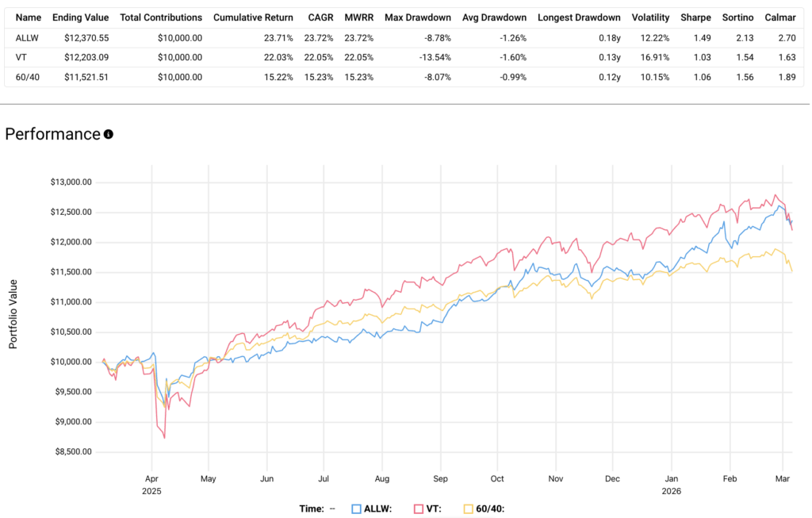Click the Performance heading
Image resolution: width=812 pixels, height=518 pixels.
coord(53,134)
